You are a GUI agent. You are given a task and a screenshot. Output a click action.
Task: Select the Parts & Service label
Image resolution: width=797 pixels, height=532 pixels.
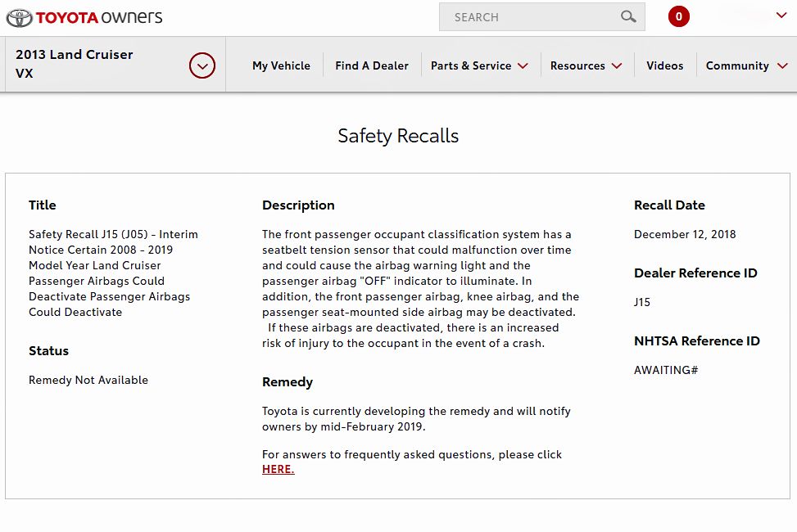pos(471,65)
